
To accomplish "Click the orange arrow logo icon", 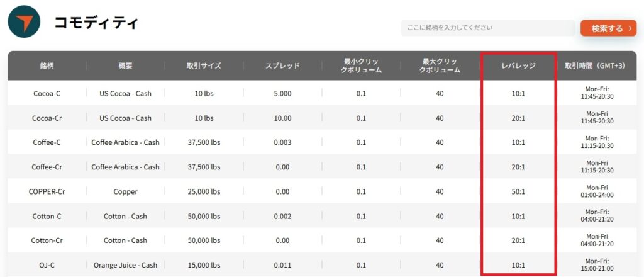I will tap(24, 23).
